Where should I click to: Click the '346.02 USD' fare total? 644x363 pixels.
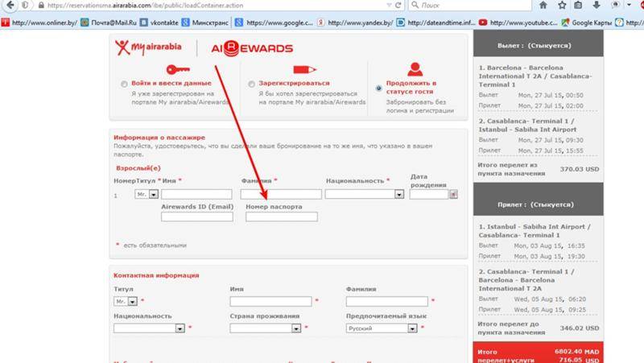[x=580, y=328]
